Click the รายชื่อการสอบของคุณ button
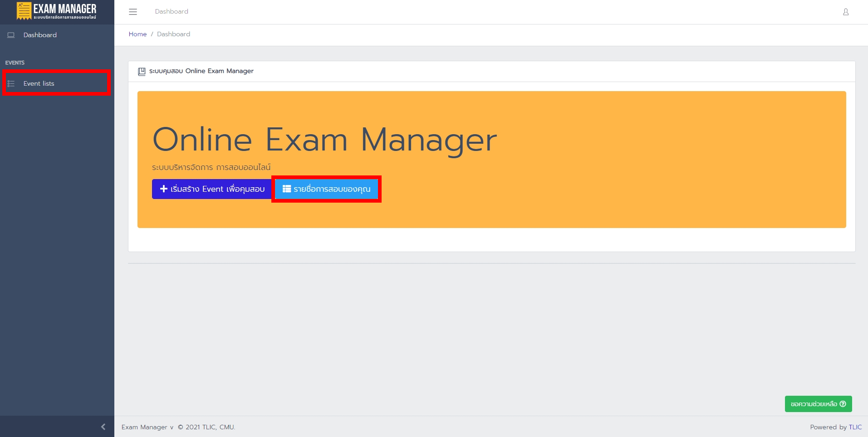 pos(327,189)
